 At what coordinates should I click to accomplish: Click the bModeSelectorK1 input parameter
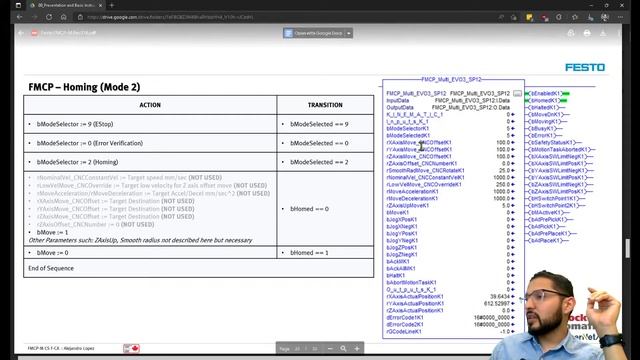(x=407, y=129)
